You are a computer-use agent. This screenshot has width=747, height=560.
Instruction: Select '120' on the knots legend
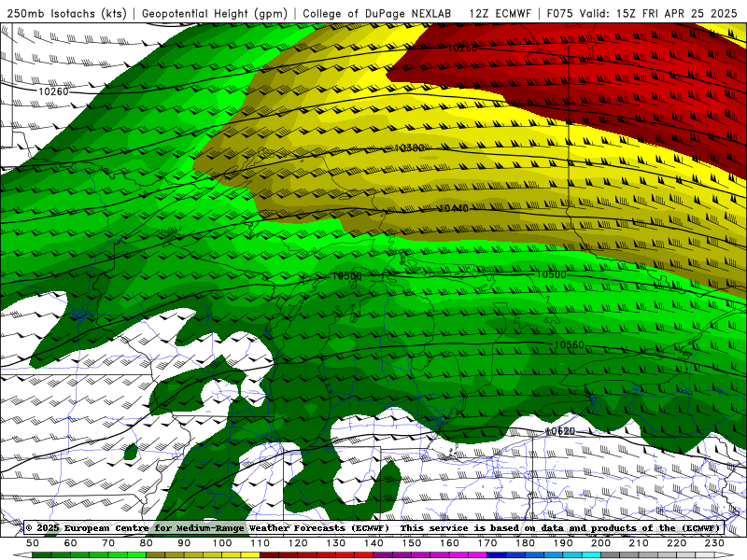tap(298, 543)
